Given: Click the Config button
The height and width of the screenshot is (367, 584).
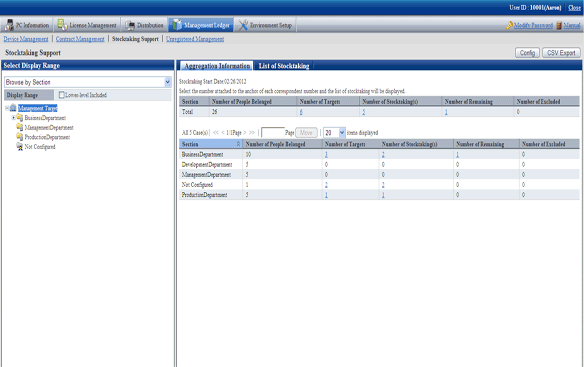Looking at the screenshot, I should [x=527, y=53].
